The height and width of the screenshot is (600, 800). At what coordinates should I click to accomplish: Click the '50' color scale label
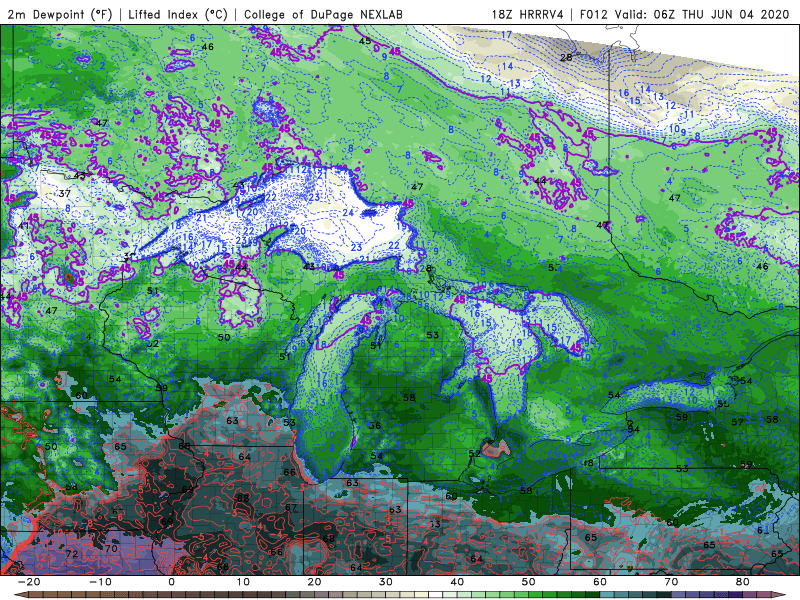[529, 582]
